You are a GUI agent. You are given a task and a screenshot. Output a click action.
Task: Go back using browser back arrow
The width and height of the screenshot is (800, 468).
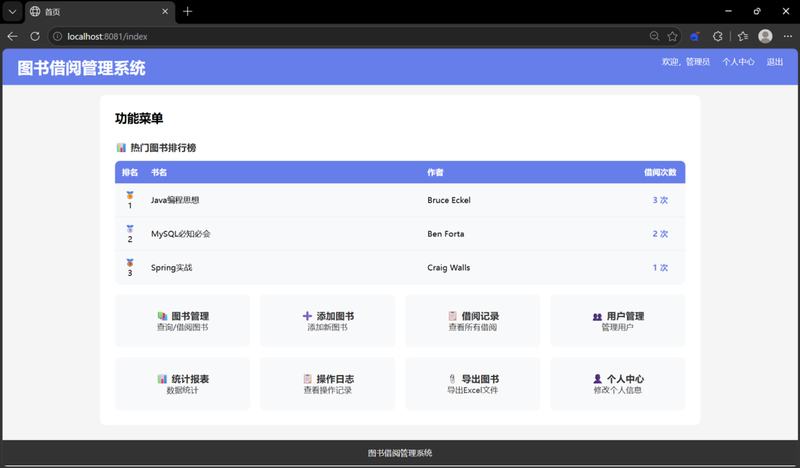[x=13, y=36]
